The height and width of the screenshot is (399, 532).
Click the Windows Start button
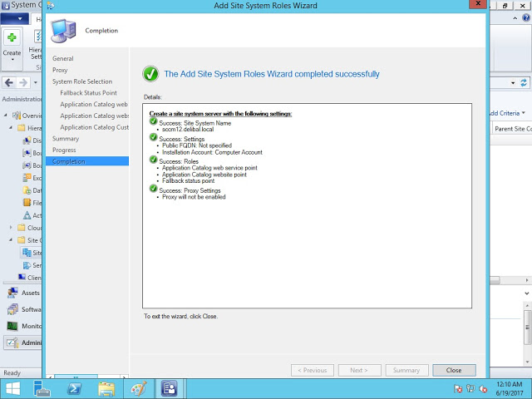click(13, 388)
